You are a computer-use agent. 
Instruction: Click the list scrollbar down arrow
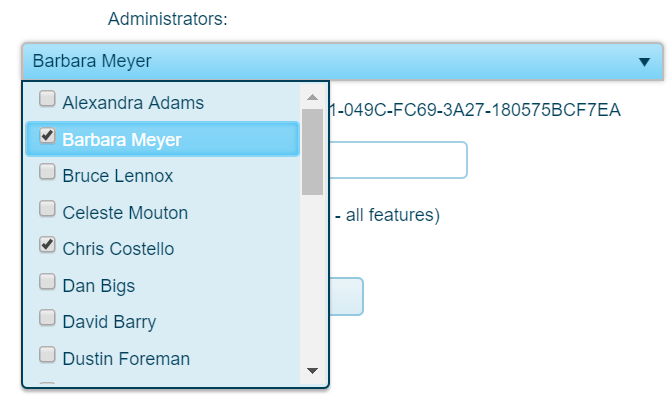[312, 370]
